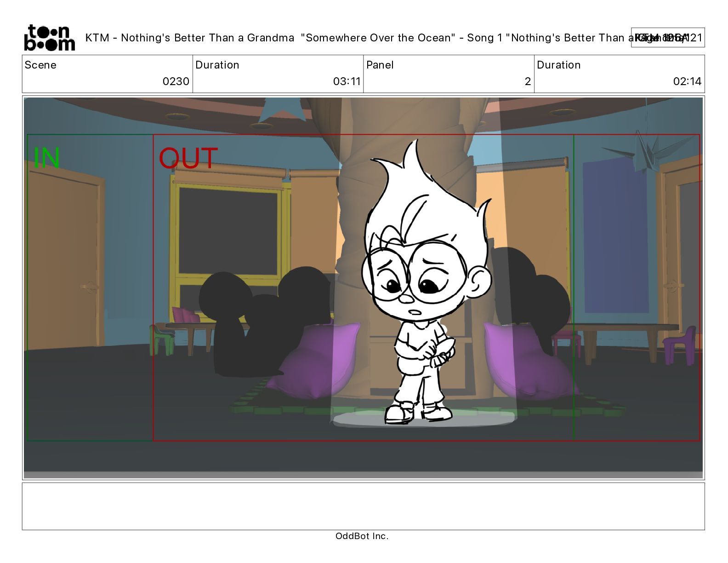Click the Toon Boom logo
The width and height of the screenshot is (728, 563).
[49, 38]
